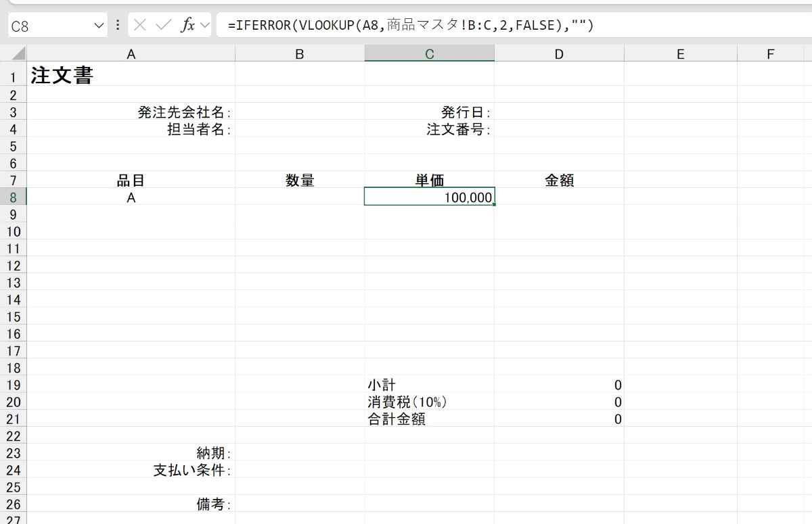The image size is (812, 524).
Task: Click the 発注先会社名 label cell
Action: [x=131, y=112]
